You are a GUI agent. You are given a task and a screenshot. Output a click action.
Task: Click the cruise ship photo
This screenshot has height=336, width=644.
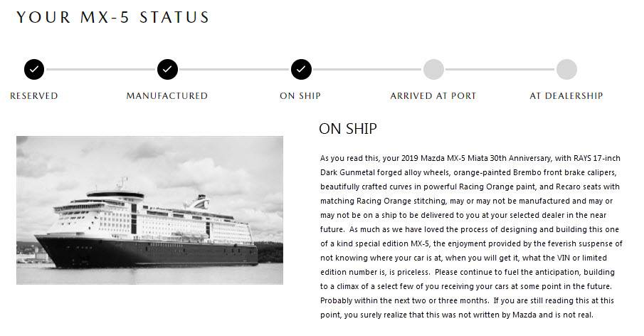click(x=149, y=210)
